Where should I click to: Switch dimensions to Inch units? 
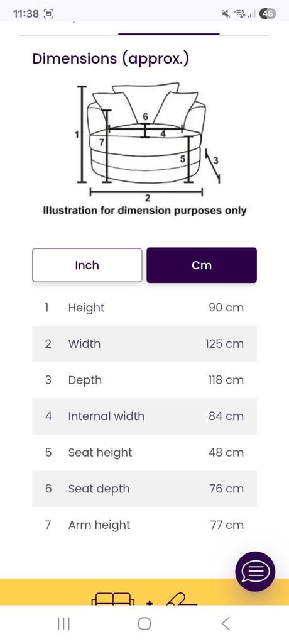point(87,265)
